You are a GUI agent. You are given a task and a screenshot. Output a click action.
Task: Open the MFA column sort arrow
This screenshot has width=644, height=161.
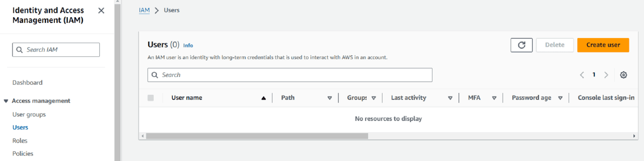(x=494, y=98)
